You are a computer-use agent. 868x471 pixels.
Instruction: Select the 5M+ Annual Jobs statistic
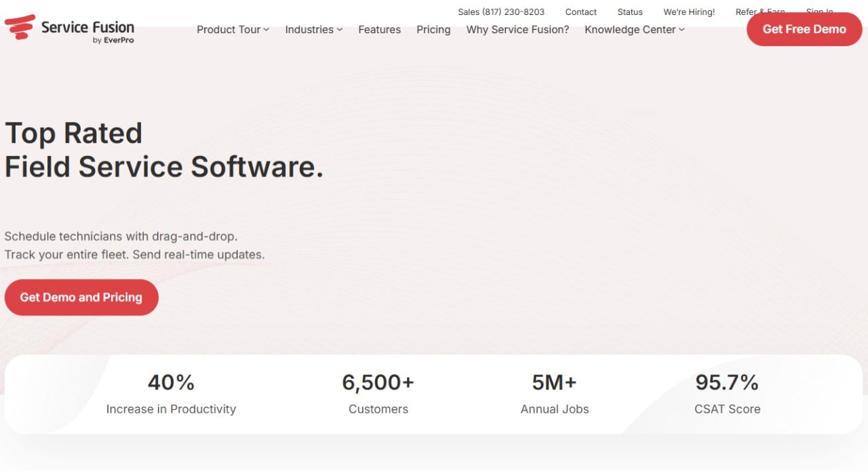[555, 394]
